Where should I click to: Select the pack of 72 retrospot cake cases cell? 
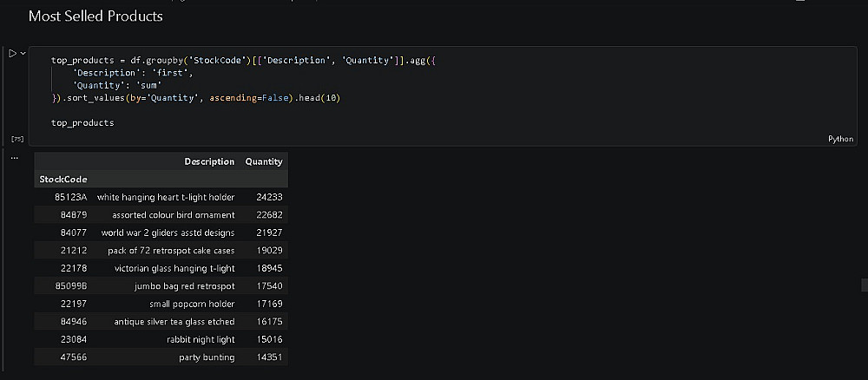coord(171,251)
